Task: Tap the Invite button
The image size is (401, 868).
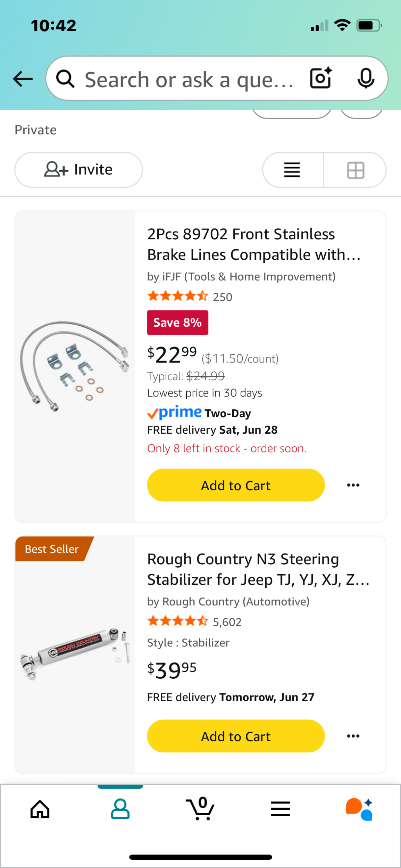Action: (78, 170)
